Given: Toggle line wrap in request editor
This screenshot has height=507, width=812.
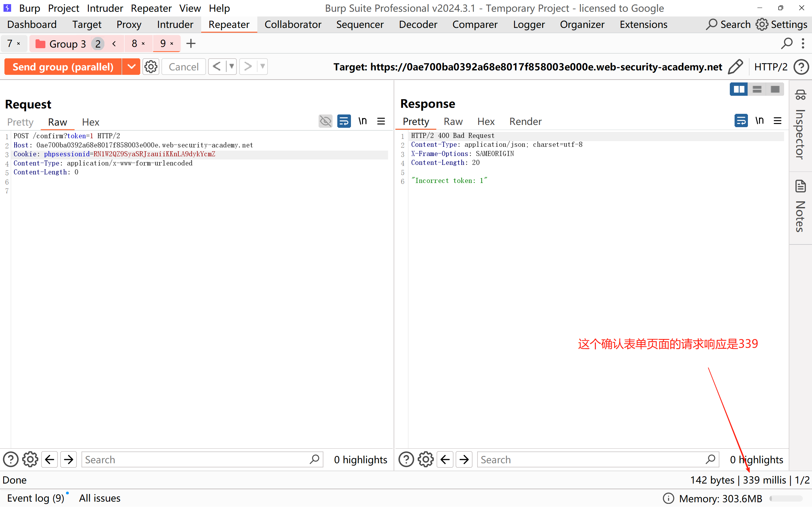Looking at the screenshot, I should (x=344, y=121).
